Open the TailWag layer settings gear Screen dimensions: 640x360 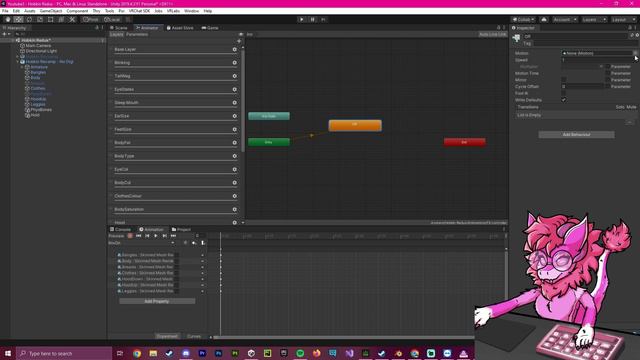pos(235,76)
